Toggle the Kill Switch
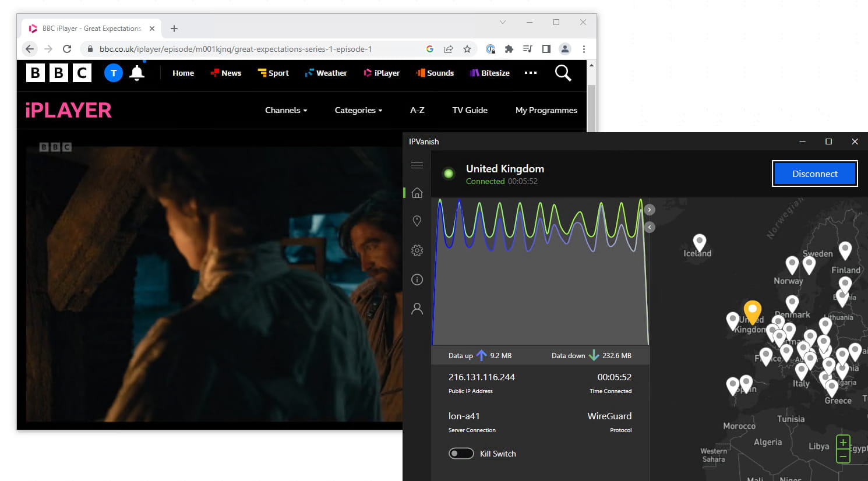 [x=461, y=453]
